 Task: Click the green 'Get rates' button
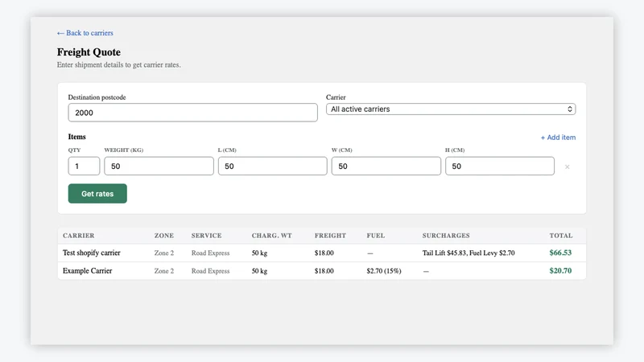click(x=97, y=193)
